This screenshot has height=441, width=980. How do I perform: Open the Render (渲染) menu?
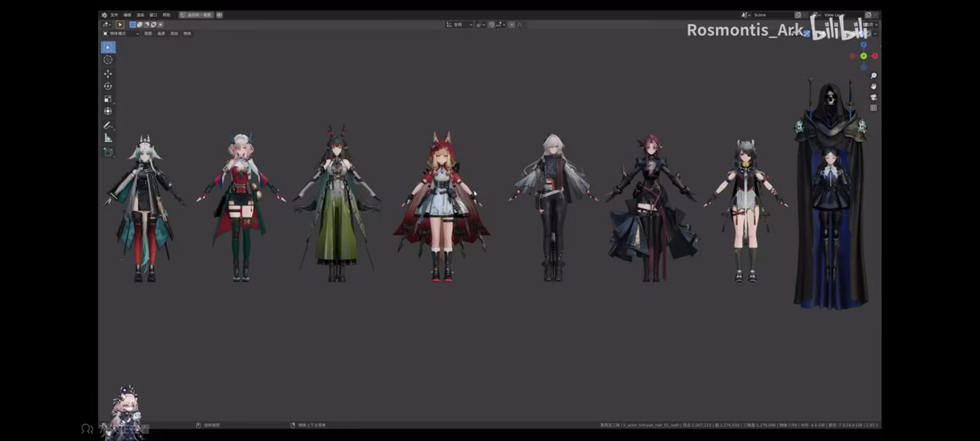140,15
